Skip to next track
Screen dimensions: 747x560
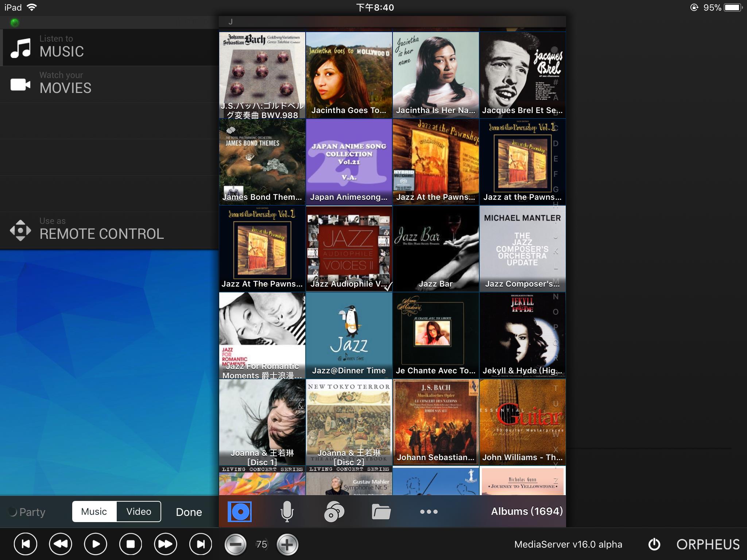click(201, 544)
